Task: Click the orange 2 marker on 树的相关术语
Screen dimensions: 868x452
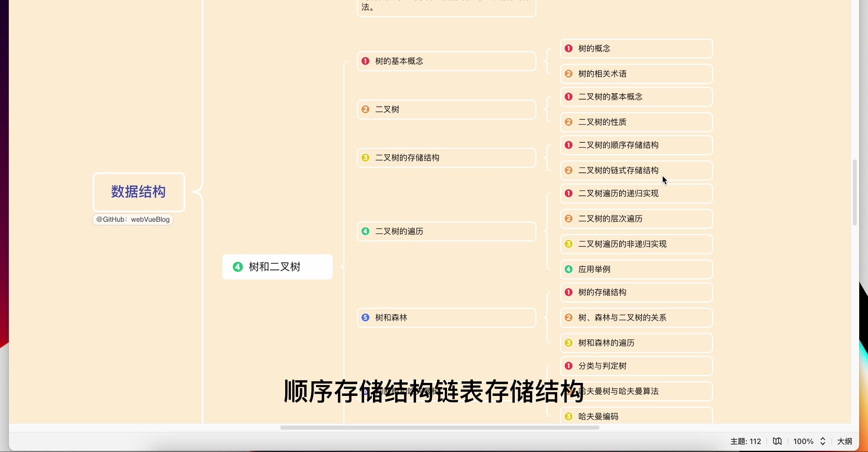Action: tap(569, 74)
